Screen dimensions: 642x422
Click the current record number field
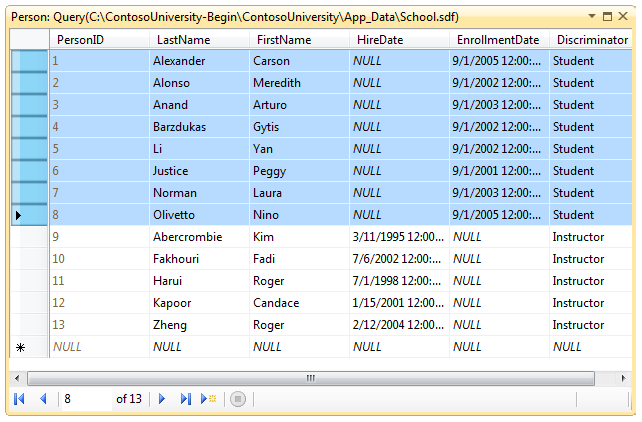point(86,399)
